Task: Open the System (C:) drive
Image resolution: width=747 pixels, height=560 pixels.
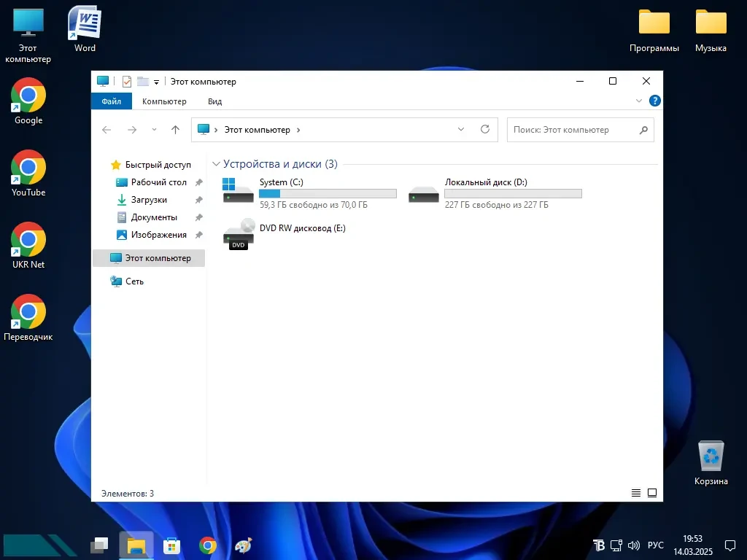Action: (239, 192)
